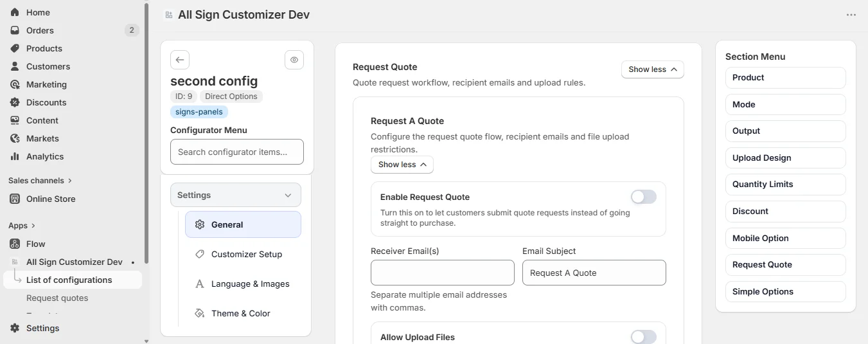Click the gear icon beside General
Viewport: 868px width, 344px height.
pos(200,224)
